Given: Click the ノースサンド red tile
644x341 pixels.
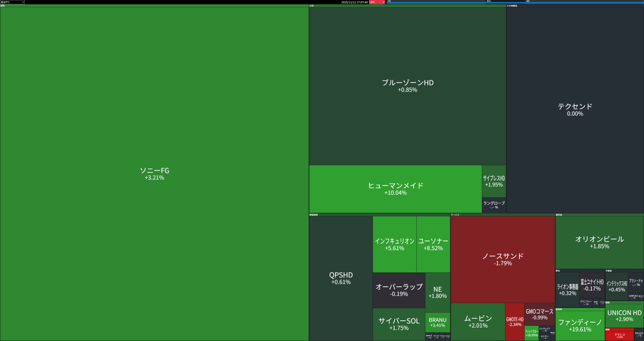Looking at the screenshot, I should [502, 259].
